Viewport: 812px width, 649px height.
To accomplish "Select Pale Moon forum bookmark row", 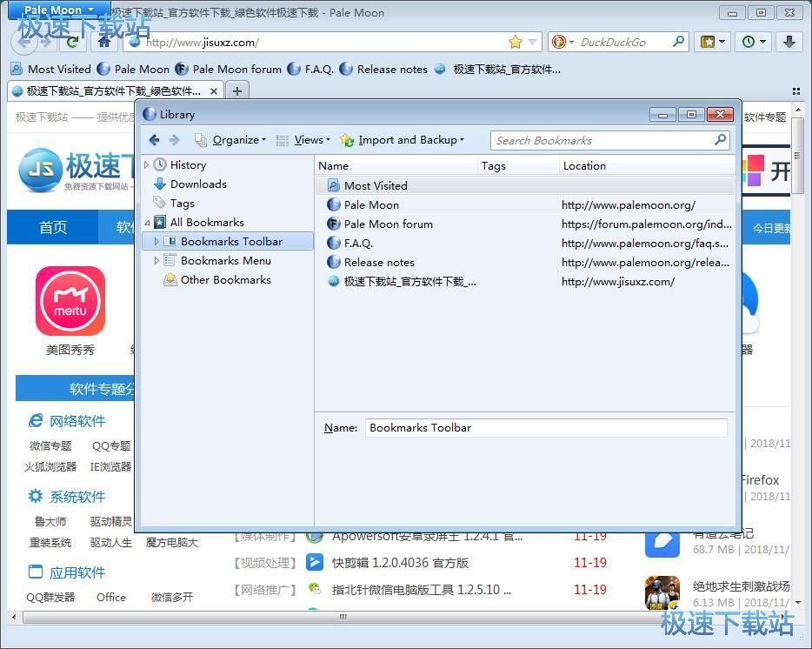I will tap(524, 224).
